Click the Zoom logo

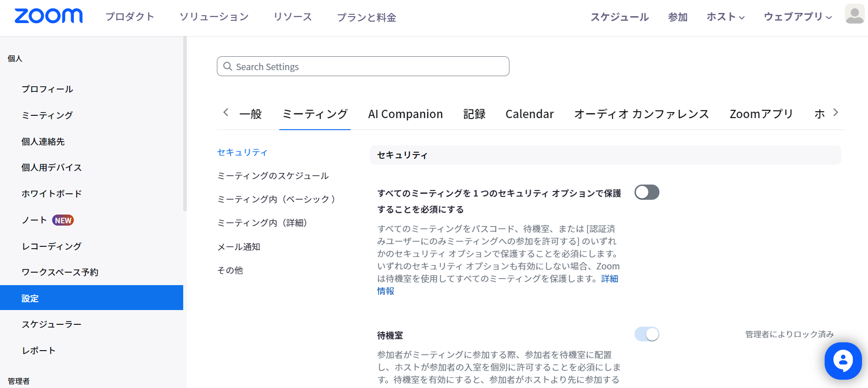click(48, 16)
